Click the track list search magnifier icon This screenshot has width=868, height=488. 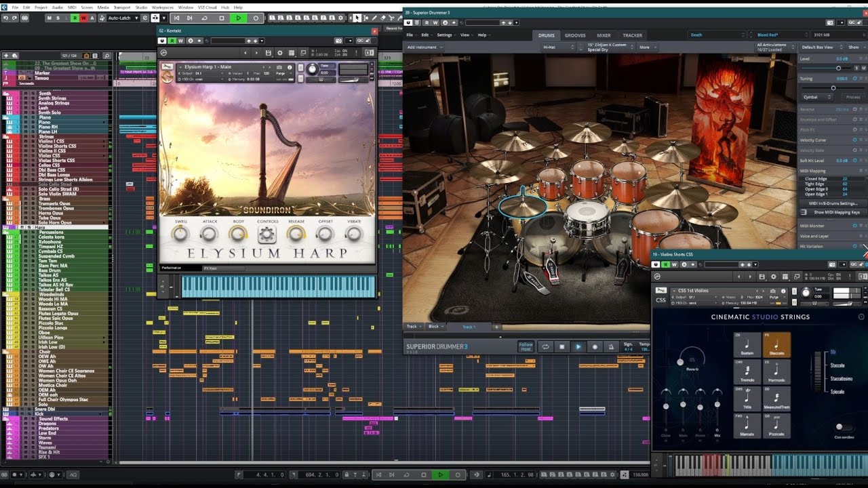pos(106,56)
